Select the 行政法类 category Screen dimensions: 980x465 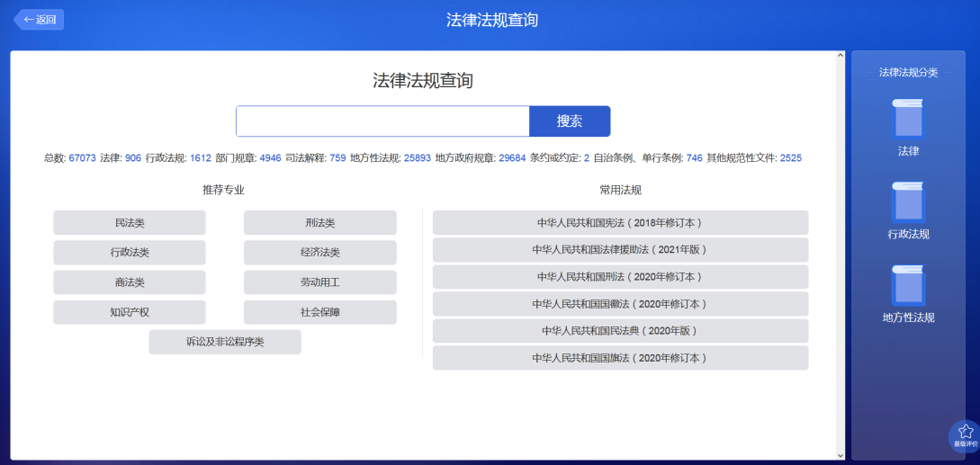tap(130, 253)
